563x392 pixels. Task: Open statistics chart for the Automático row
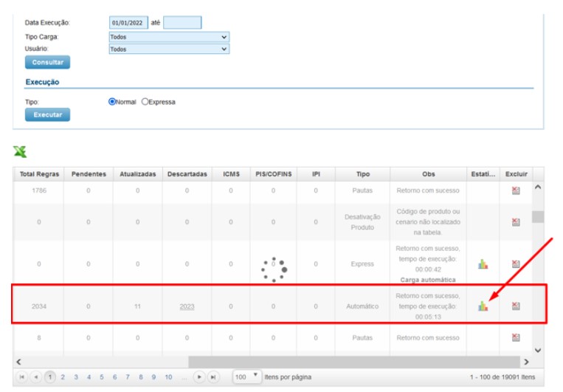pos(483,306)
